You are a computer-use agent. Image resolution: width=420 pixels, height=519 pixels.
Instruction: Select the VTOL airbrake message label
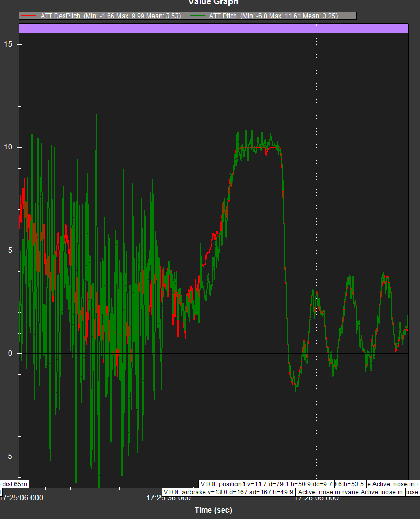(228, 492)
